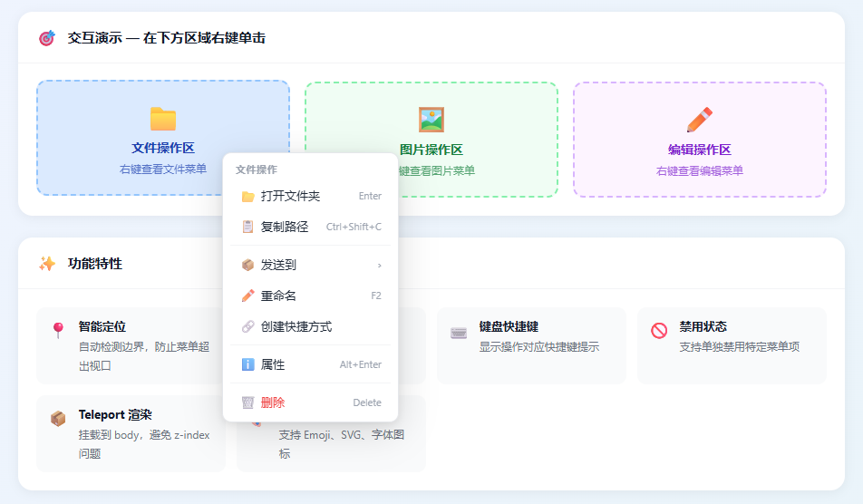Open 属性 from the context menu
The height and width of the screenshot is (504, 863).
point(310,364)
